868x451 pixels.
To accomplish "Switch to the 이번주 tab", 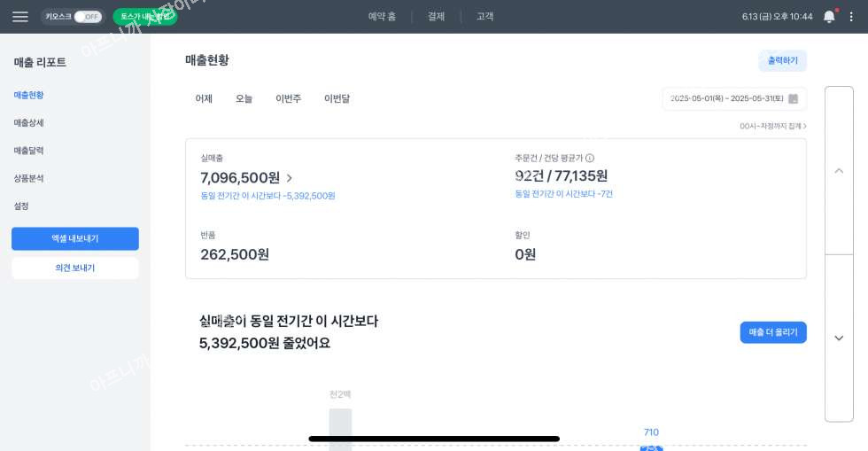I will click(288, 98).
